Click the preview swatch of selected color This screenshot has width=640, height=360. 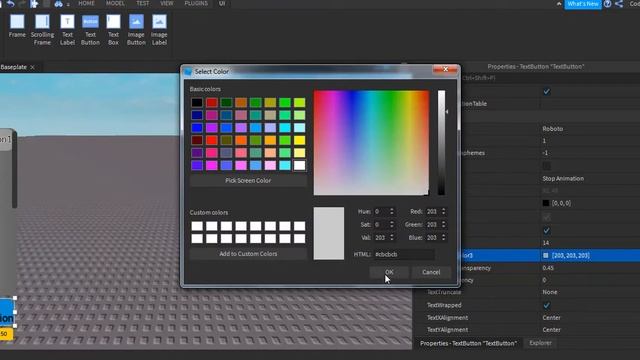[329, 233]
